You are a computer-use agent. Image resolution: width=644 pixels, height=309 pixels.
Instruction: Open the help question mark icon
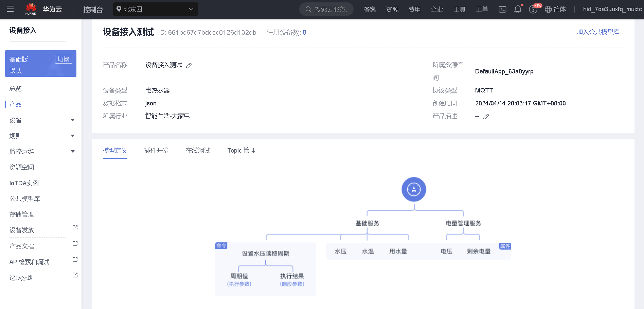pos(533,9)
